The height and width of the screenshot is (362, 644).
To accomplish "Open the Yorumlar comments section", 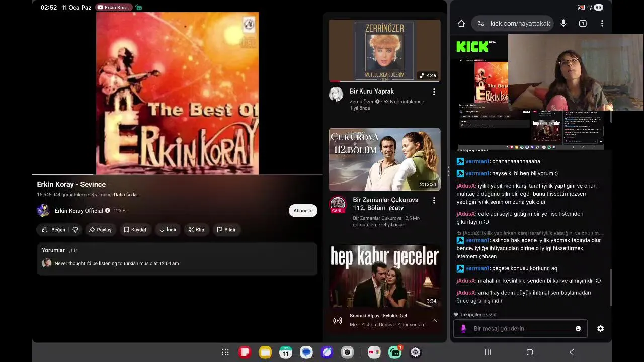I will (177, 258).
